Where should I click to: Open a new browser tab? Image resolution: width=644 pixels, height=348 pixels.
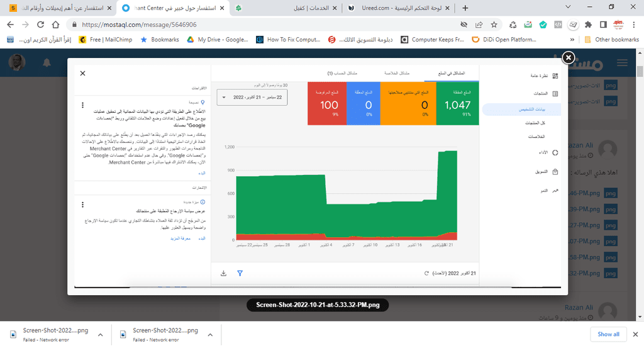click(x=465, y=8)
